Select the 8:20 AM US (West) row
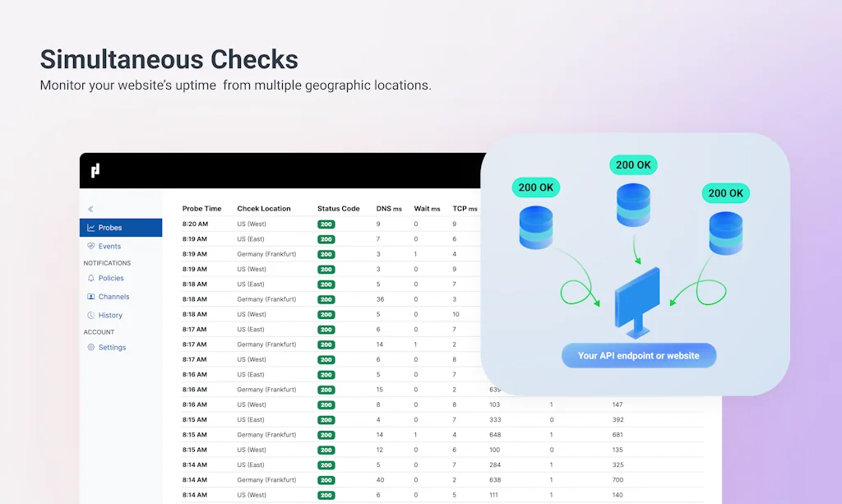842x504 pixels. pos(252,224)
